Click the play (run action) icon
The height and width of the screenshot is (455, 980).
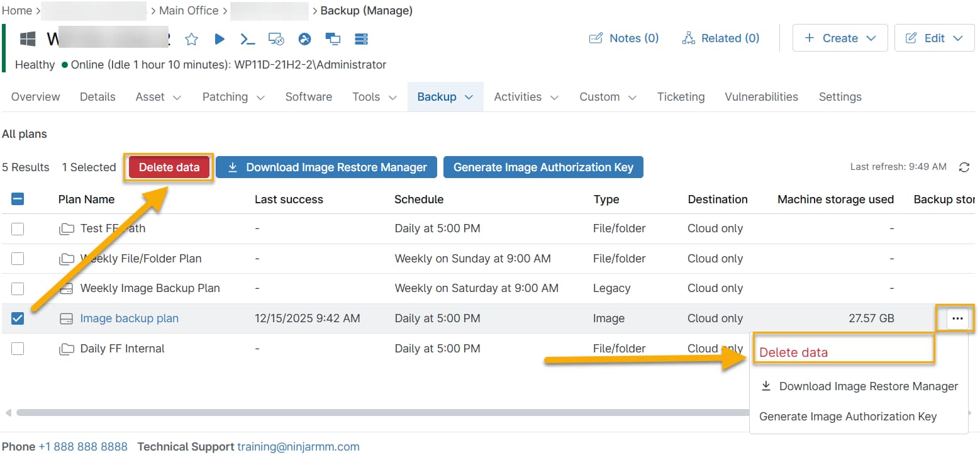coord(220,40)
